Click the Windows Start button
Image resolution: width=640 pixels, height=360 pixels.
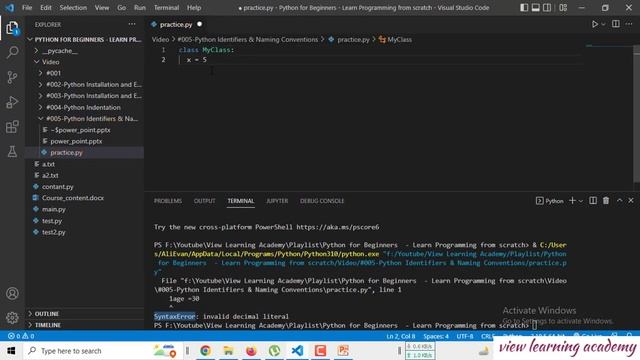[x=11, y=351]
